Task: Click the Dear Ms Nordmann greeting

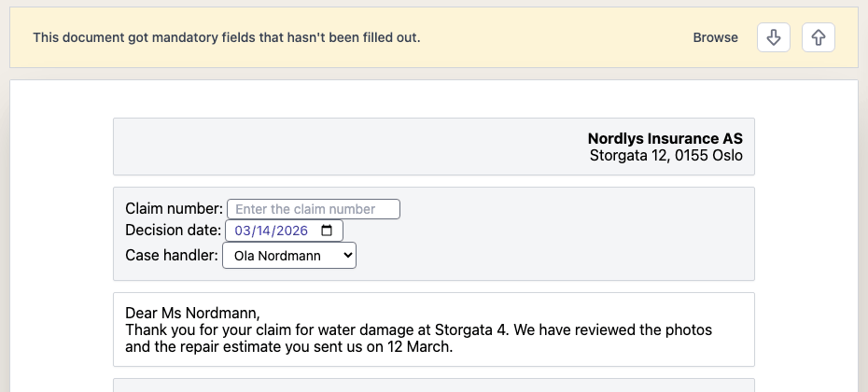Action: coord(192,313)
